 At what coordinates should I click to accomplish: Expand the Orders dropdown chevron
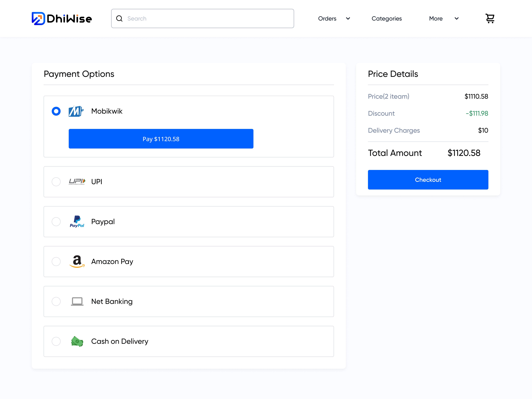point(348,18)
